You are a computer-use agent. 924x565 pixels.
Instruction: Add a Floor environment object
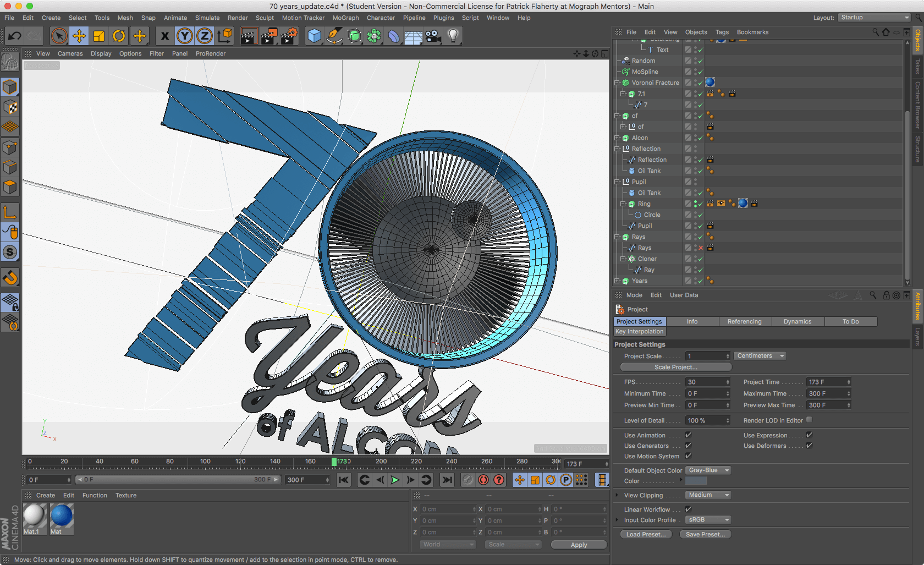414,36
